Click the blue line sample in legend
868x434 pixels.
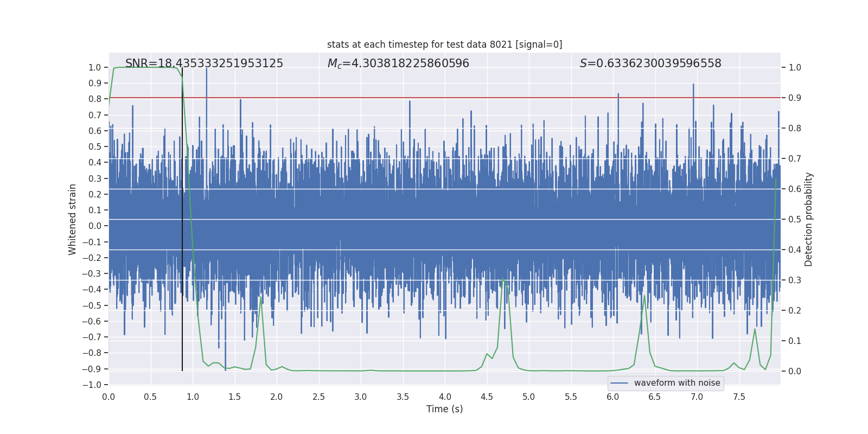pos(620,383)
